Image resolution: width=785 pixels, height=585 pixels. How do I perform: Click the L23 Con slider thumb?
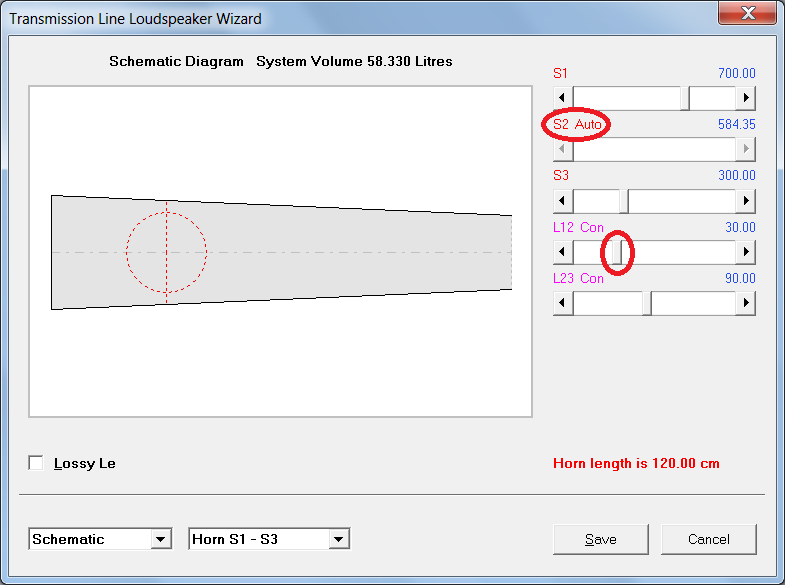pos(647,303)
